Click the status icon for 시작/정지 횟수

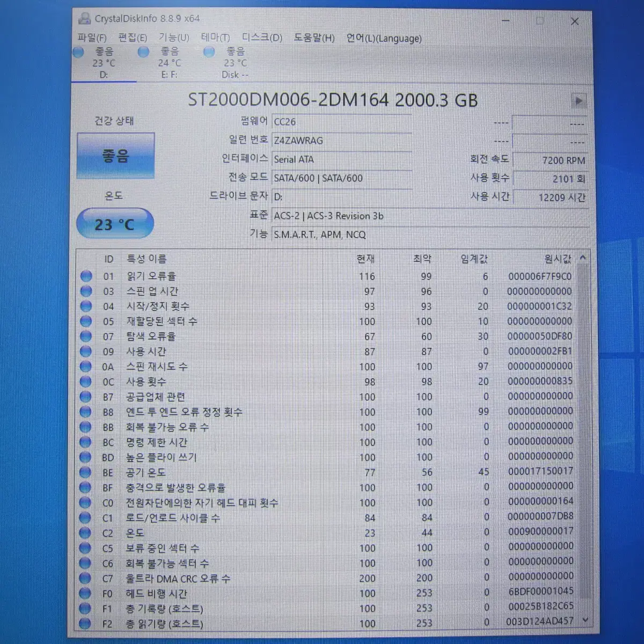tap(86, 306)
